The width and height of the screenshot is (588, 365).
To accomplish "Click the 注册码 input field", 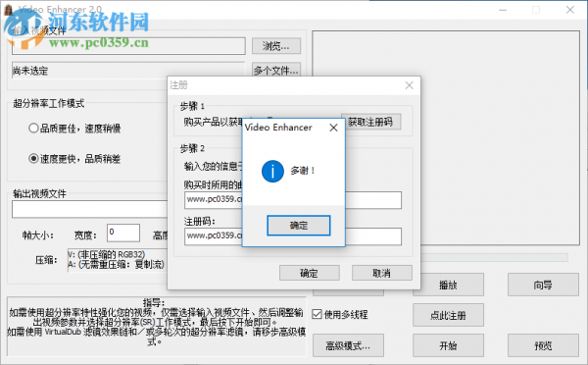I will pyautogui.click(x=293, y=236).
